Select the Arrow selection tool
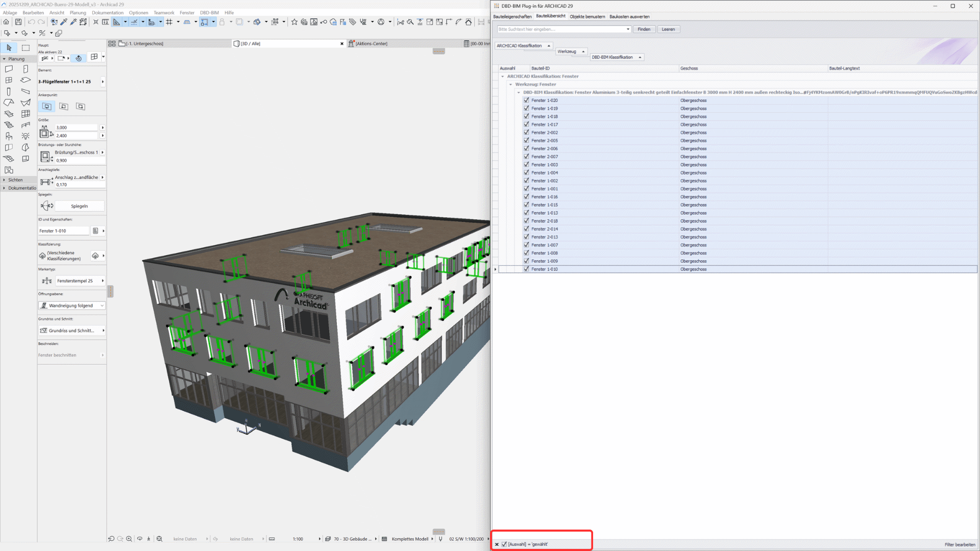Image resolution: width=980 pixels, height=551 pixels. (x=9, y=47)
